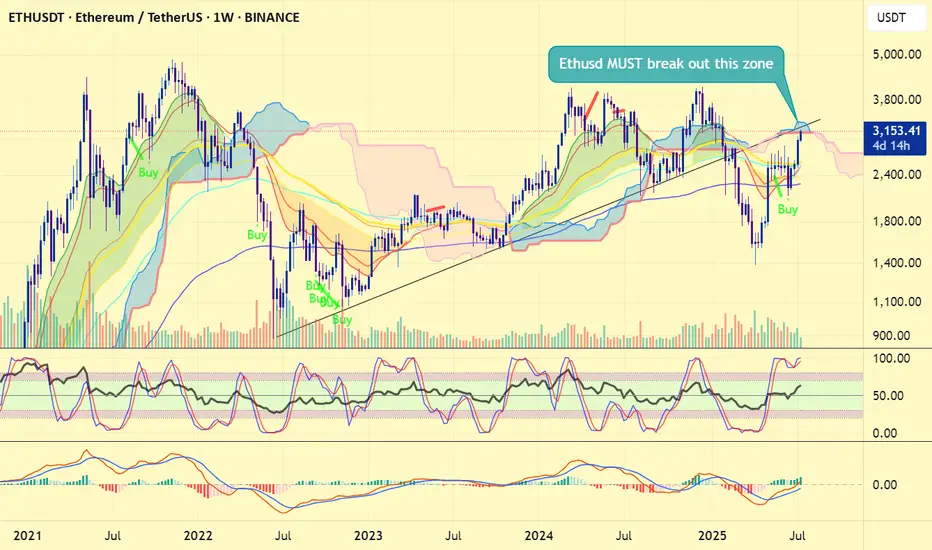This screenshot has width=932, height=550.
Task: Click the Jul label following 2025
Action: [797, 535]
